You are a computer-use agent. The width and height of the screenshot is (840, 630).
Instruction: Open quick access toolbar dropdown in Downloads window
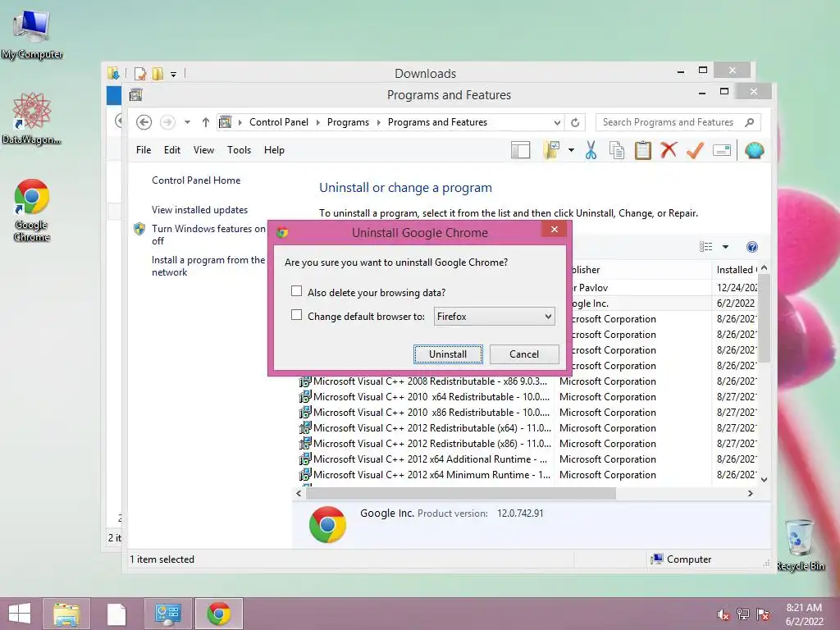(174, 75)
